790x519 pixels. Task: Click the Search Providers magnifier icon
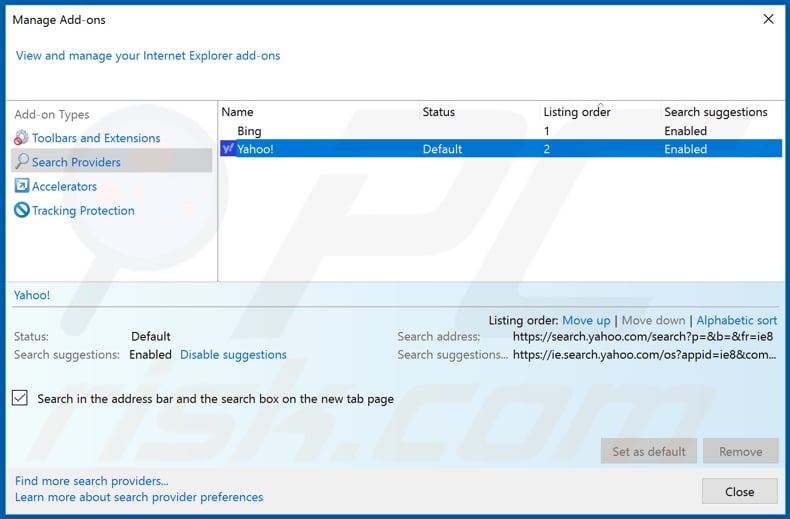pyautogui.click(x=22, y=161)
